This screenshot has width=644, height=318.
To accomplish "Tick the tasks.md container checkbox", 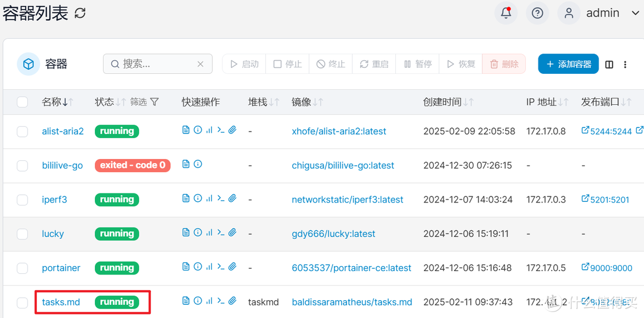I will pyautogui.click(x=23, y=303).
